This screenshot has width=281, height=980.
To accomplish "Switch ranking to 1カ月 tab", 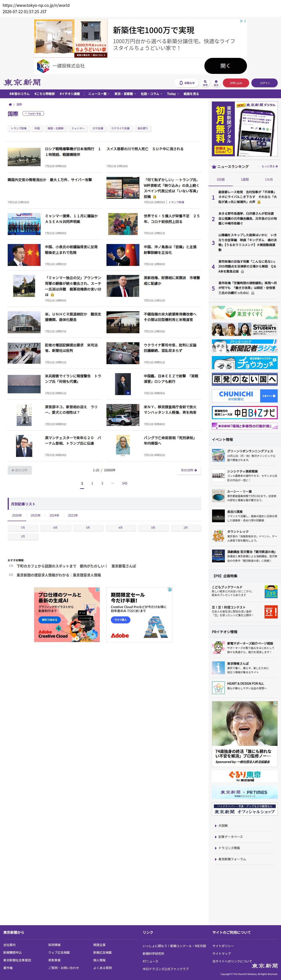I will [x=269, y=179].
